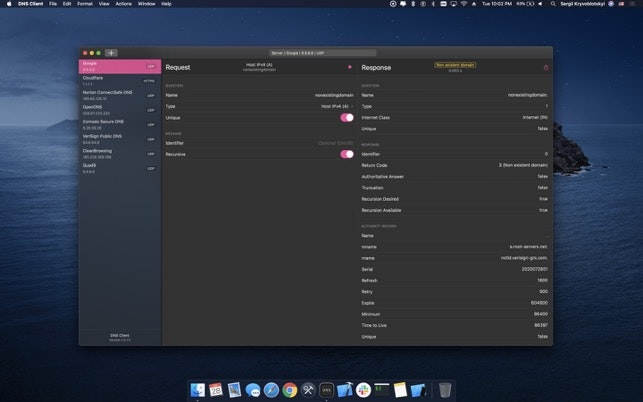Open Xcode from the Dock
The width and height of the screenshot is (643, 402).
[x=345, y=390]
